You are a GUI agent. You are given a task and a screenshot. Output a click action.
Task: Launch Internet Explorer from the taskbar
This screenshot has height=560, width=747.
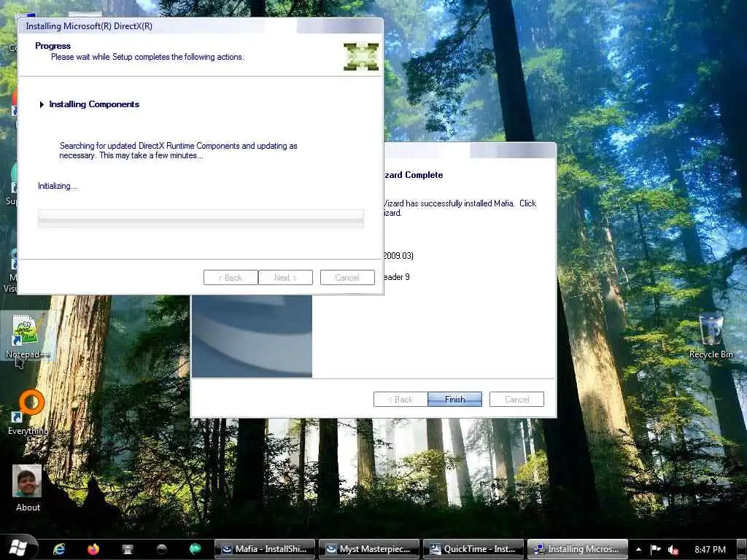[x=59, y=549]
